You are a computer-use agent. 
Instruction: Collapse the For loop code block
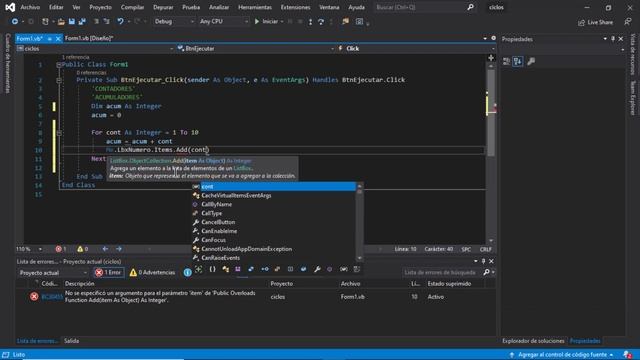[x=59, y=133]
